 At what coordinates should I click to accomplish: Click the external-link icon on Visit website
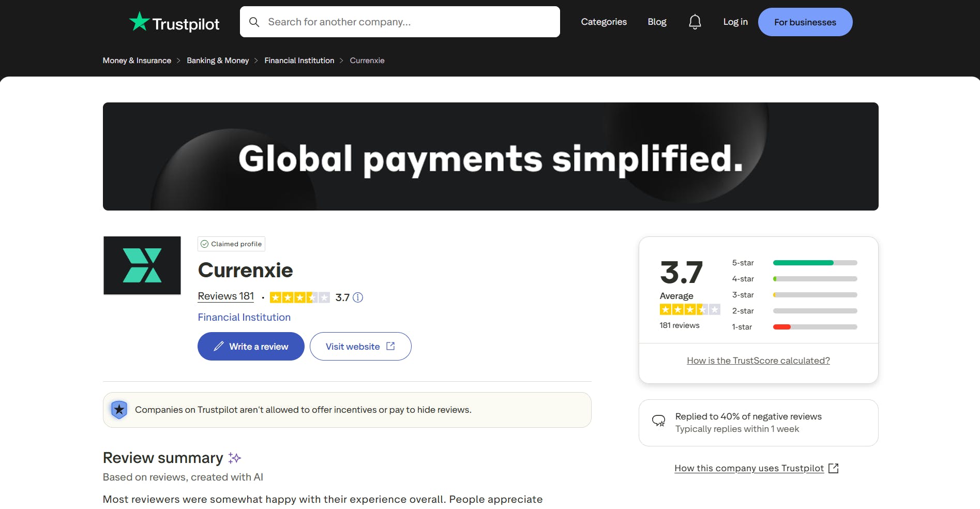pos(389,346)
